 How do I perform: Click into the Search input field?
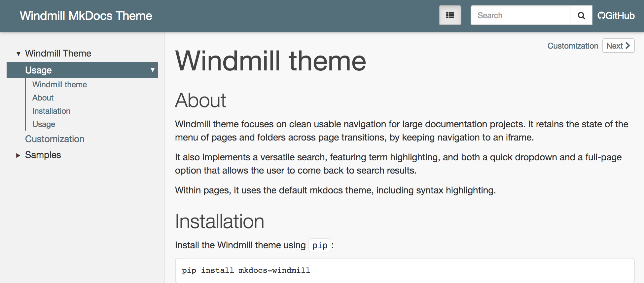coord(521,15)
